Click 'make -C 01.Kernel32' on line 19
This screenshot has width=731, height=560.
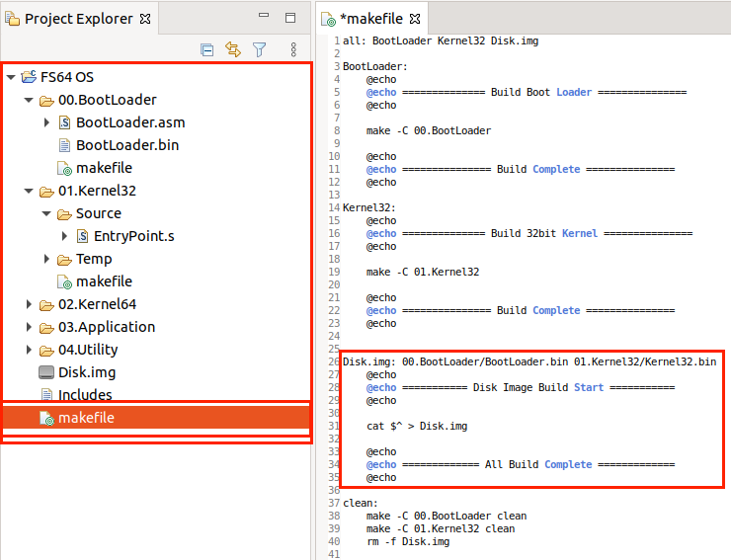(x=423, y=273)
